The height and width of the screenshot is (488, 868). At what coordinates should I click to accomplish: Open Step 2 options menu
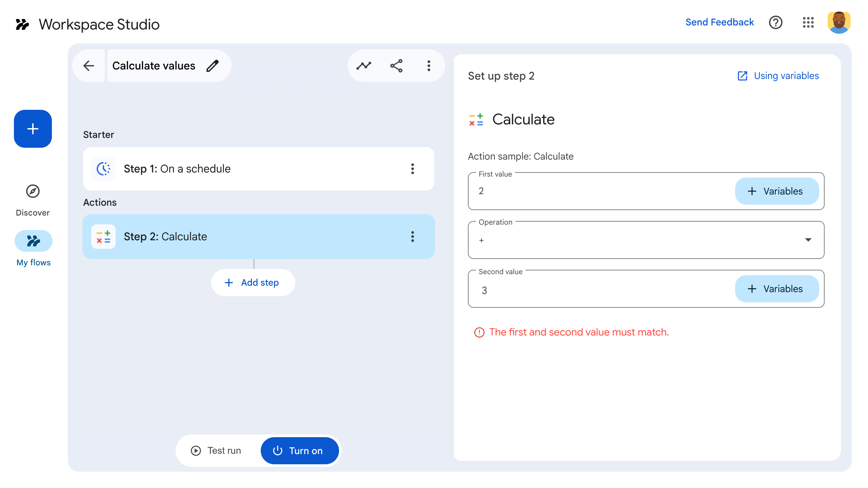(x=413, y=237)
